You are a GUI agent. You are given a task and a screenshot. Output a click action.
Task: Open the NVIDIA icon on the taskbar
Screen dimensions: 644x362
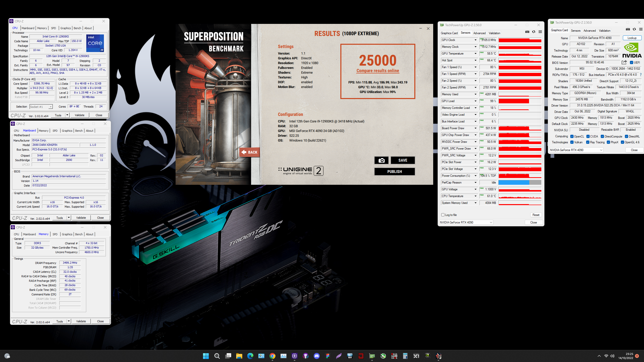[427, 356]
